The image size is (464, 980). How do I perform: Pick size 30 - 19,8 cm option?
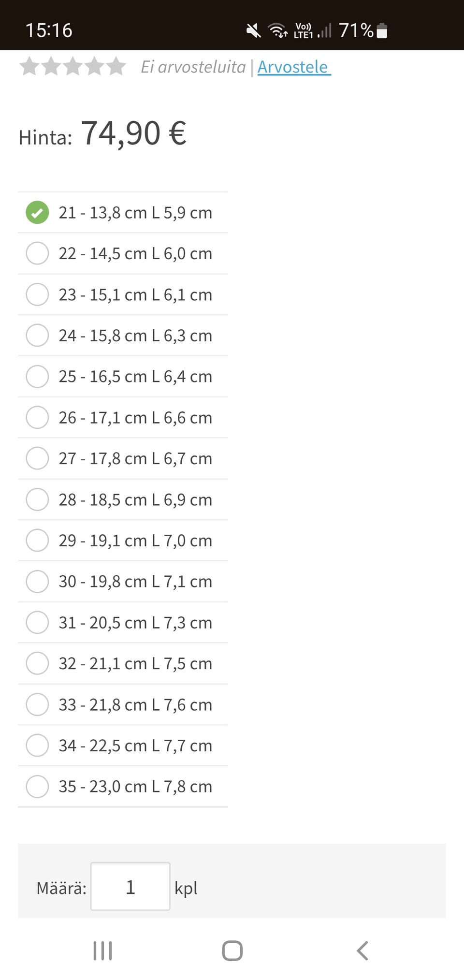37,581
